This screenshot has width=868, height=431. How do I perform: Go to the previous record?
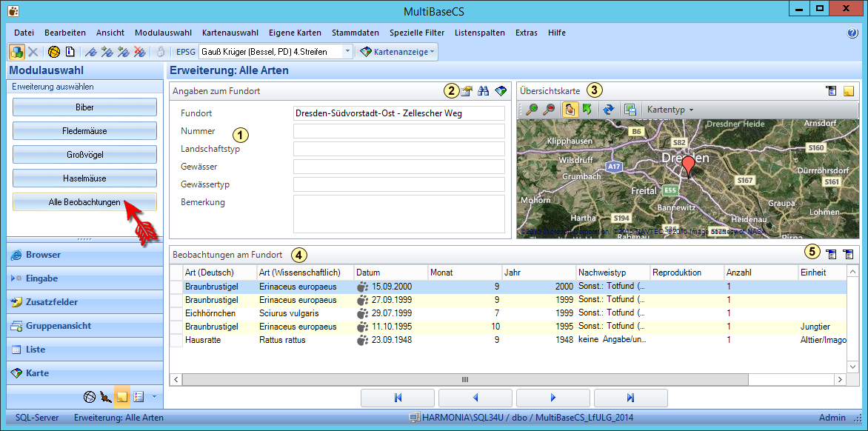[x=475, y=397]
